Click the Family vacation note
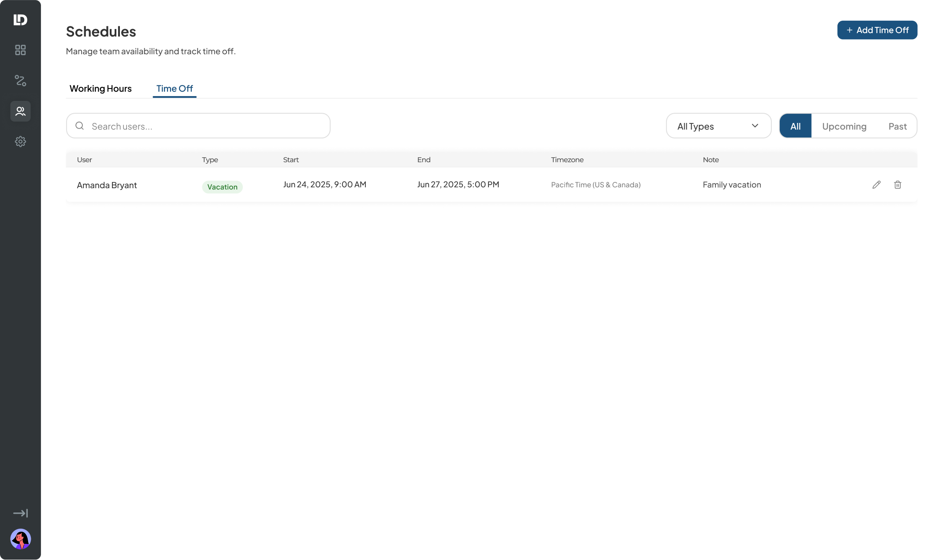 732,185
